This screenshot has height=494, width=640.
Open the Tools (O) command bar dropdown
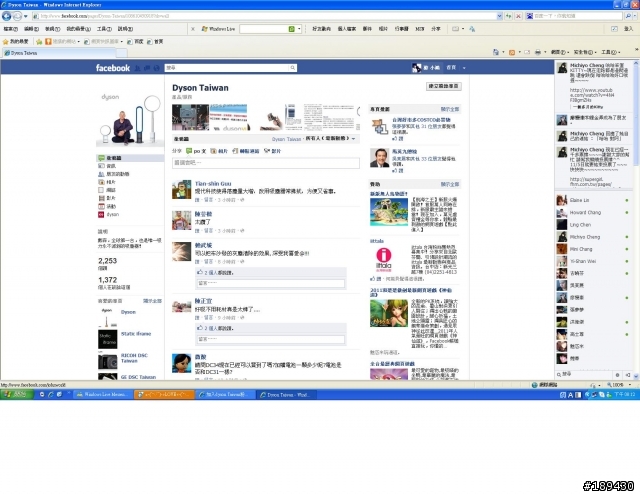click(x=612, y=52)
